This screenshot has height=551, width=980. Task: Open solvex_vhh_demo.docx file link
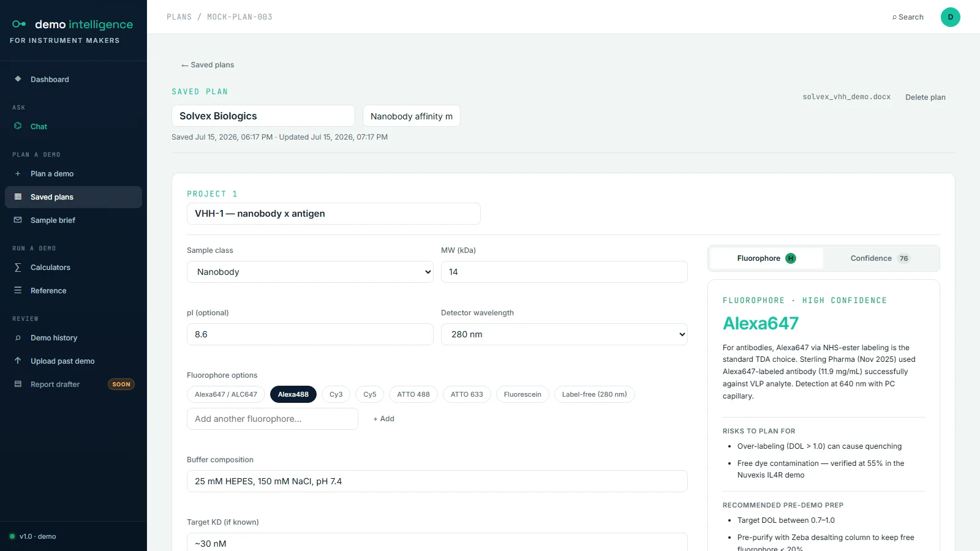point(846,97)
